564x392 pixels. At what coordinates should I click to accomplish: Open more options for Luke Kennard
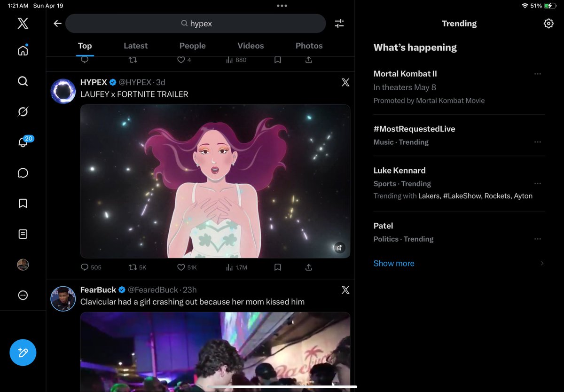(538, 183)
